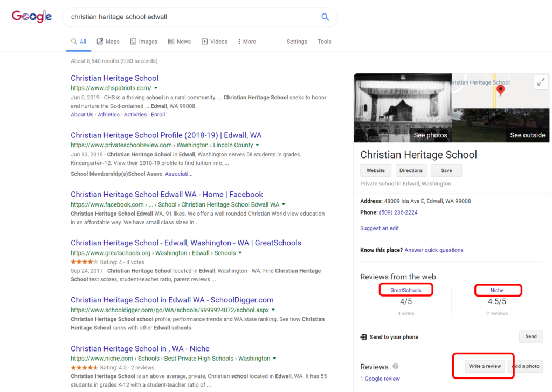Viewport: 552px width, 392px height.
Task: Open the Christian Heritage School chspatriots result
Action: tap(114, 78)
